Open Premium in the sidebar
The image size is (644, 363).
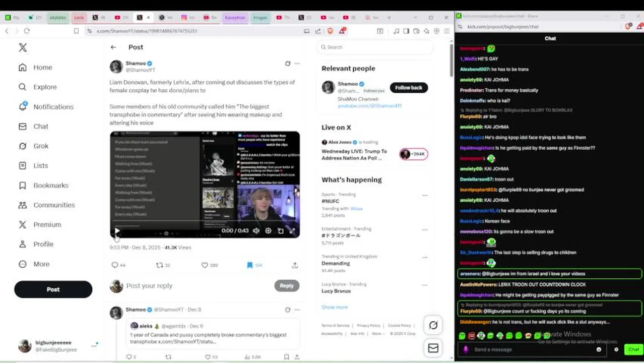39,224
